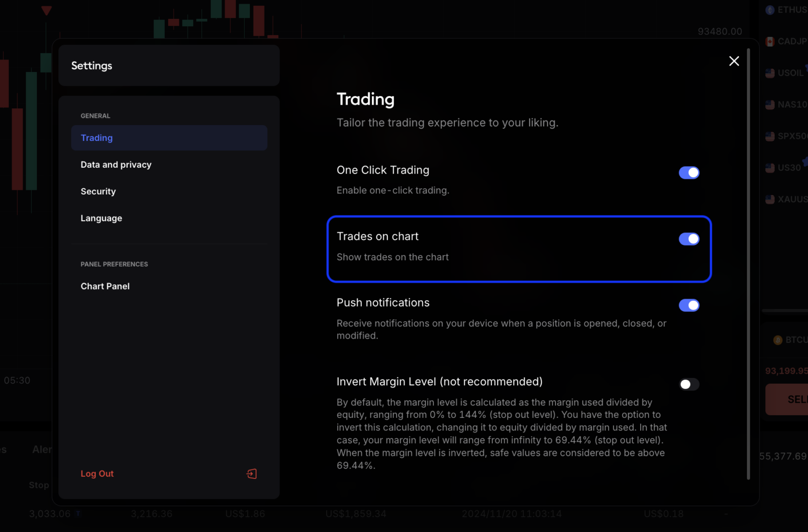808x532 pixels.
Task: Toggle off Trades on chart
Action: (x=689, y=239)
